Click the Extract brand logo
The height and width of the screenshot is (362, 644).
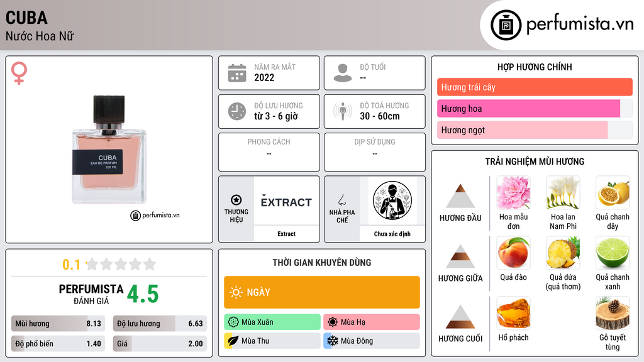pos(286,201)
